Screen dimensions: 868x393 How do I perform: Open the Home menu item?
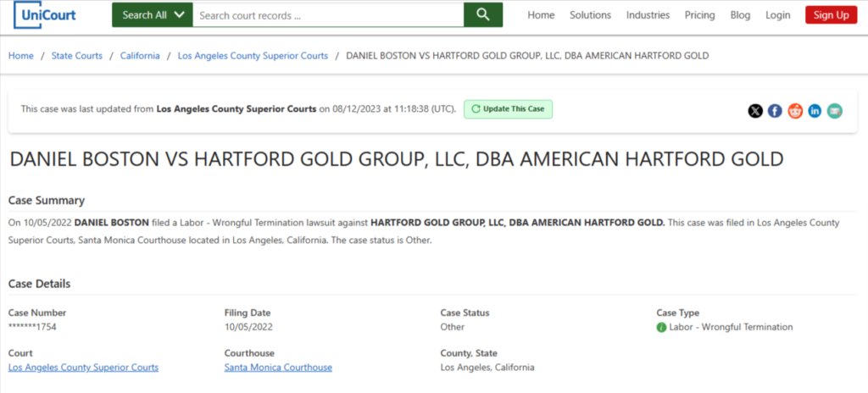pos(541,15)
